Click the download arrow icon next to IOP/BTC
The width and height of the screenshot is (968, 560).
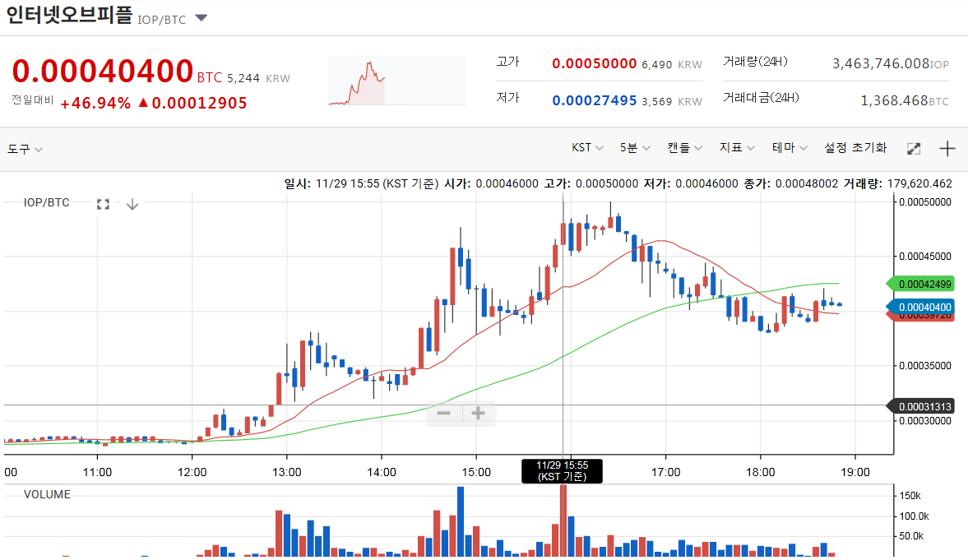pyautogui.click(x=132, y=203)
